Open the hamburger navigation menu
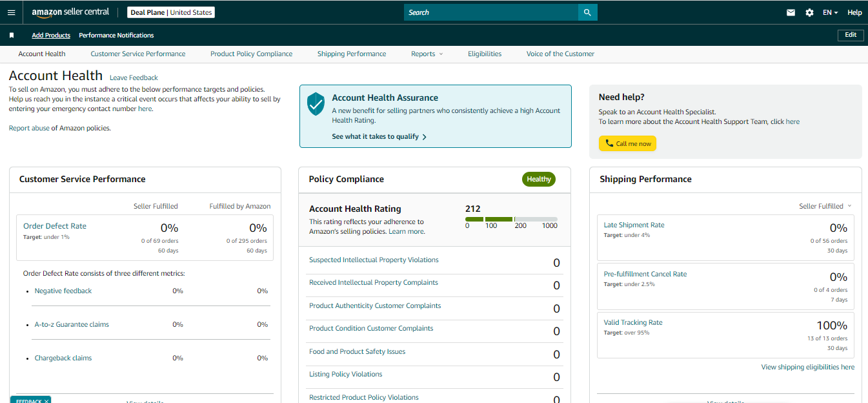The width and height of the screenshot is (868, 403). (11, 12)
